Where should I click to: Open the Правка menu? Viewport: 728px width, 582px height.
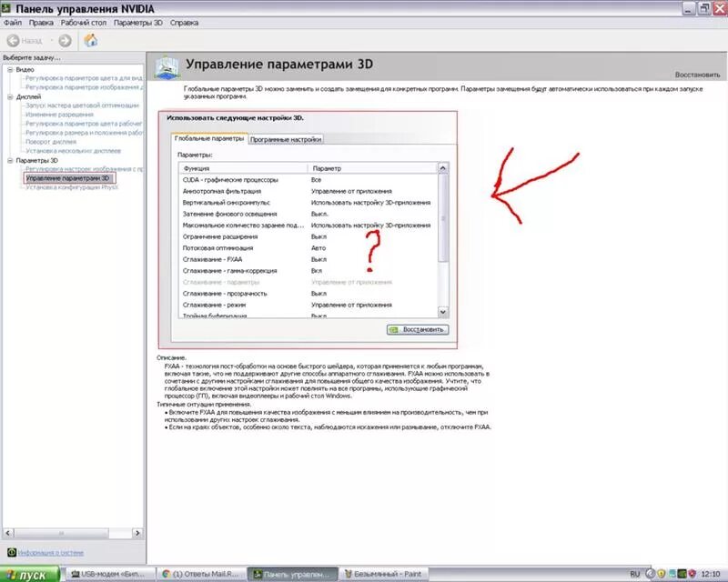click(41, 23)
